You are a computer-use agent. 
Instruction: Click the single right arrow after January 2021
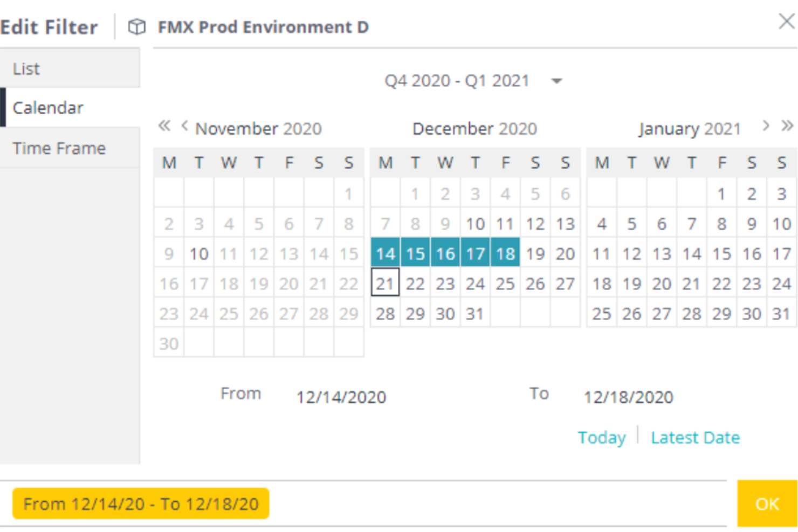click(x=766, y=126)
